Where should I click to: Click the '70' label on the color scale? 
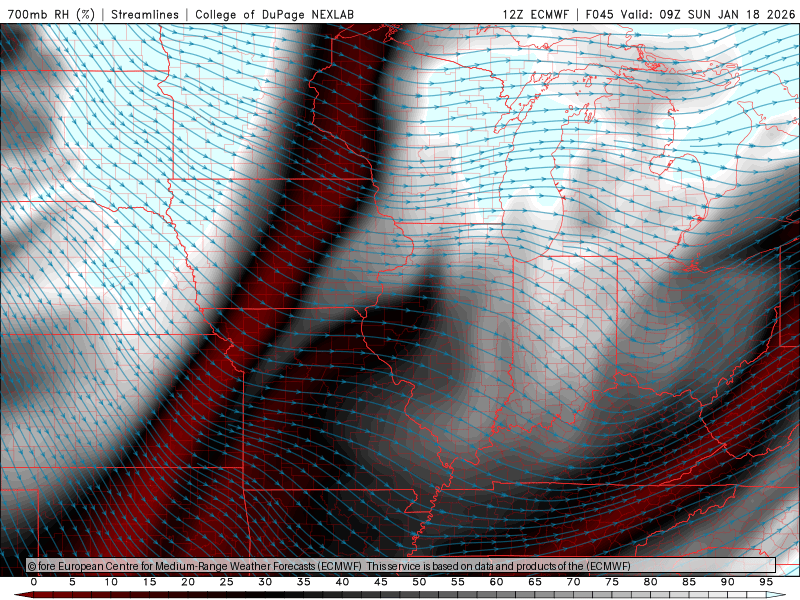[x=573, y=582]
